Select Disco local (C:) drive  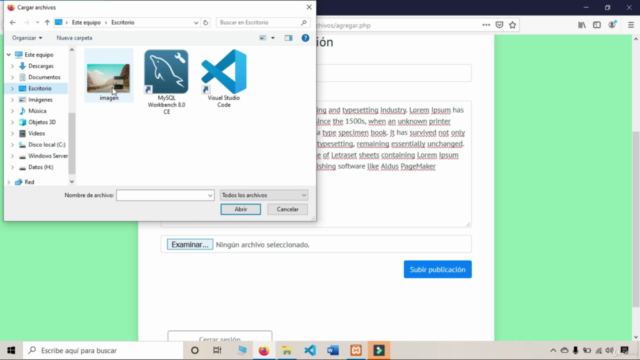click(x=47, y=144)
